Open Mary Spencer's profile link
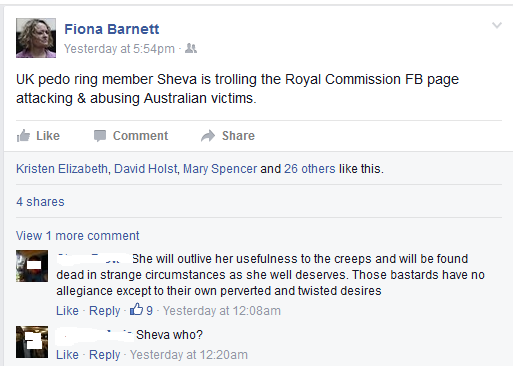This screenshot has height=366, width=513. tap(220, 169)
